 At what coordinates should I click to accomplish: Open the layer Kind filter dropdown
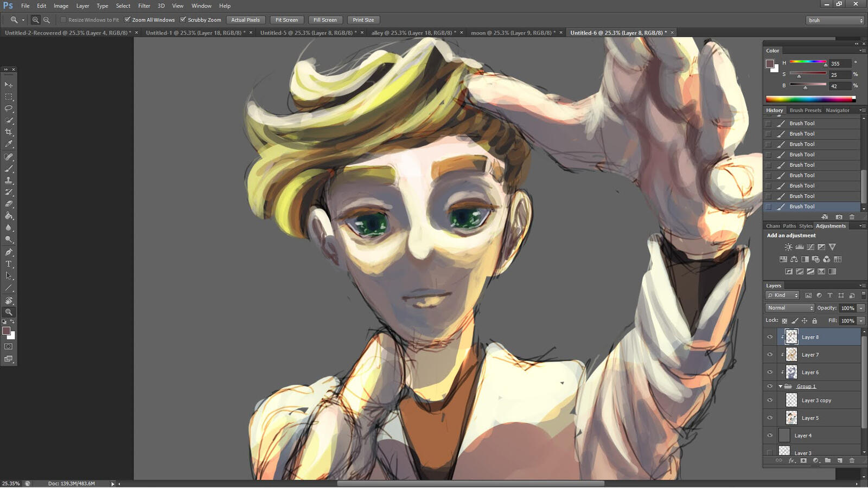(x=783, y=296)
